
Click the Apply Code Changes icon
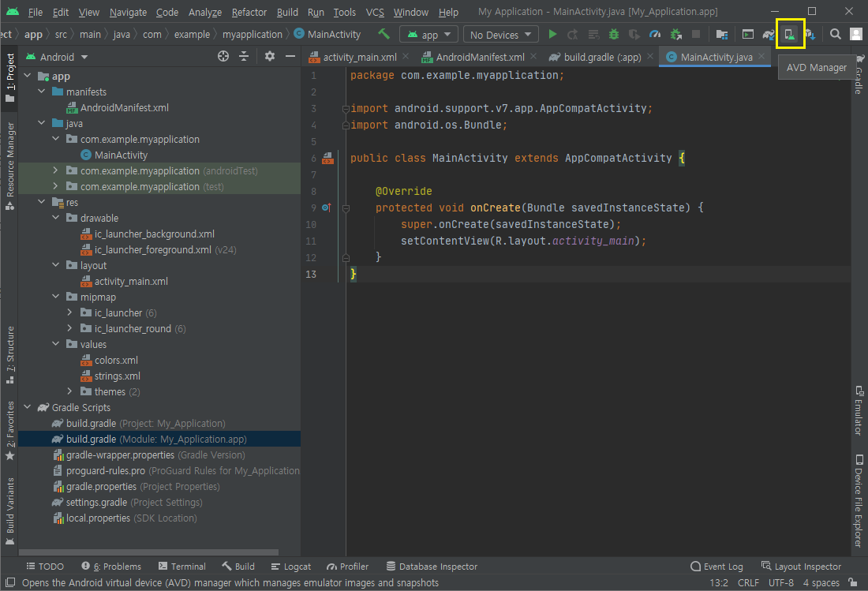(593, 34)
